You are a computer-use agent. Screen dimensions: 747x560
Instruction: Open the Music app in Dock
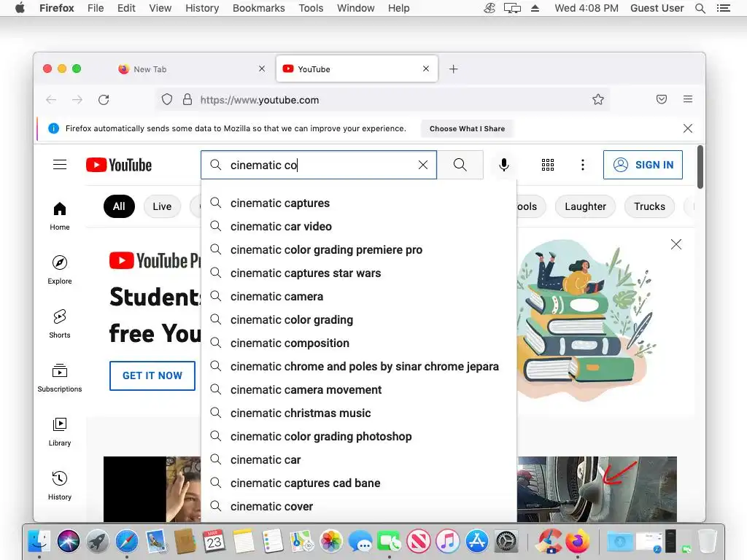pyautogui.click(x=448, y=542)
